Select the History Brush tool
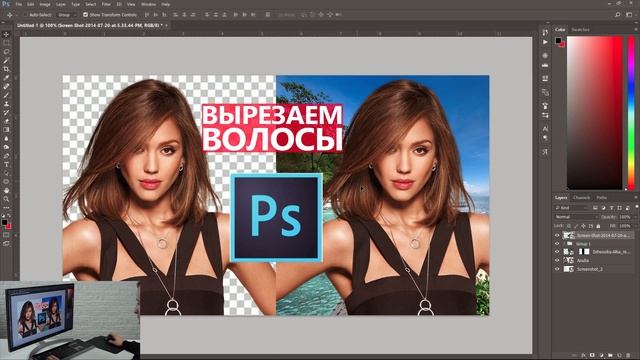This screenshot has height=360, width=640. coord(6,112)
